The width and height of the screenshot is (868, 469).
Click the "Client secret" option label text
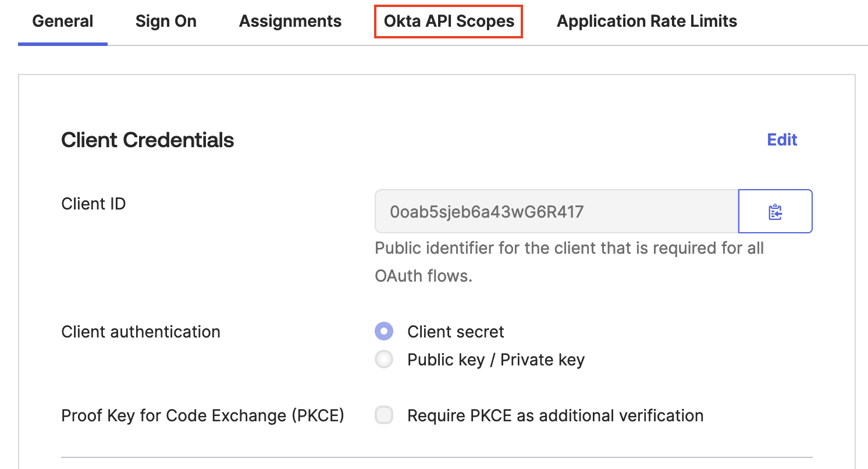456,332
